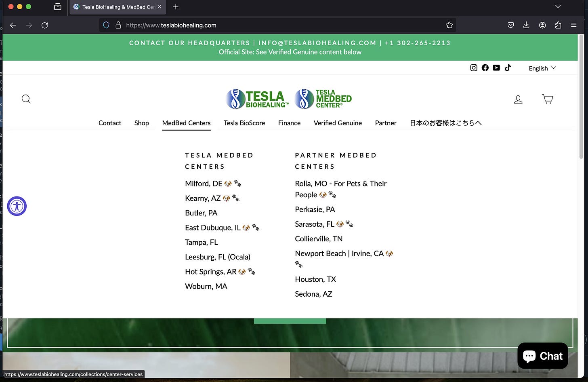Screen dimensions: 588x382
Task: Open the Verified Genuine menu item
Action: point(338,123)
